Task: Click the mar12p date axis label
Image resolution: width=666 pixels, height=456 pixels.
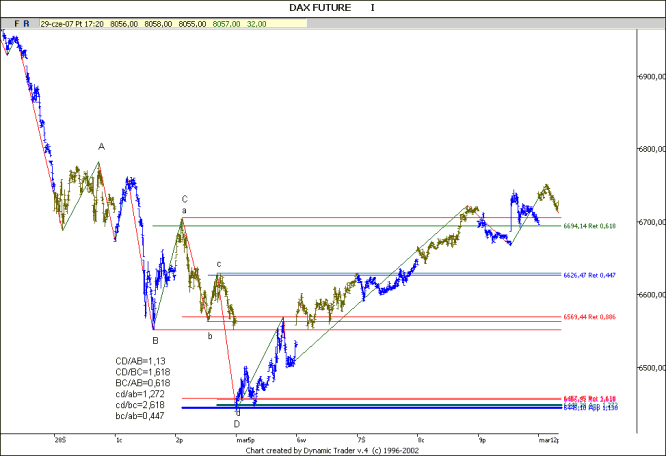Action: click(x=549, y=438)
